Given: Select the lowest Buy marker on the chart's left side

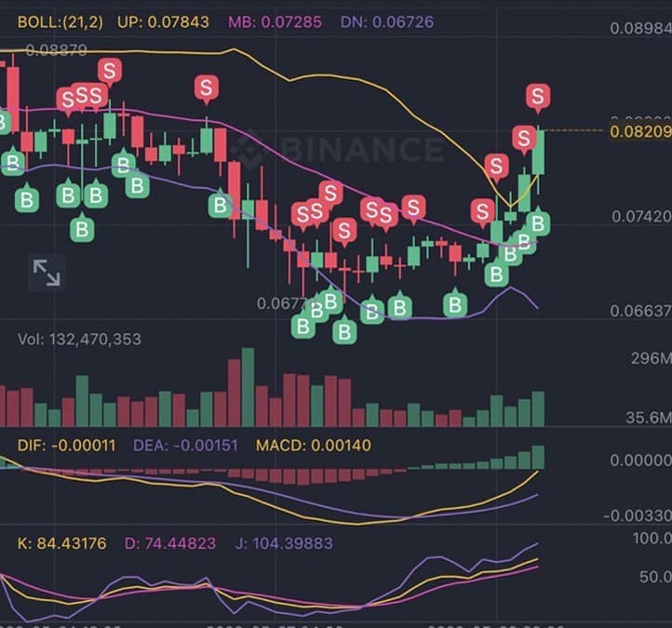Looking at the screenshot, I should coord(83,226).
